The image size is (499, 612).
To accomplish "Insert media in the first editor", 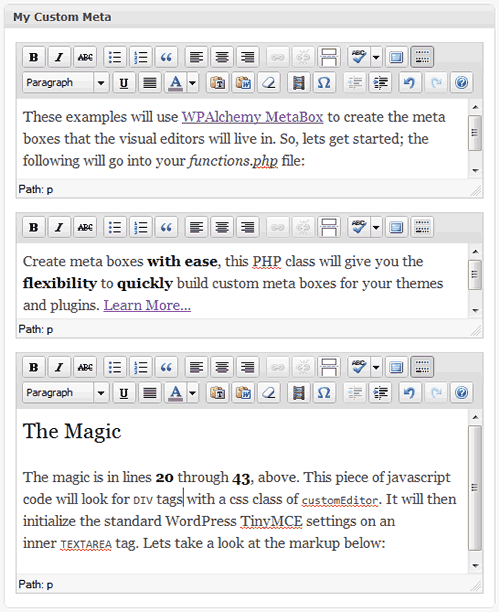I will 299,83.
